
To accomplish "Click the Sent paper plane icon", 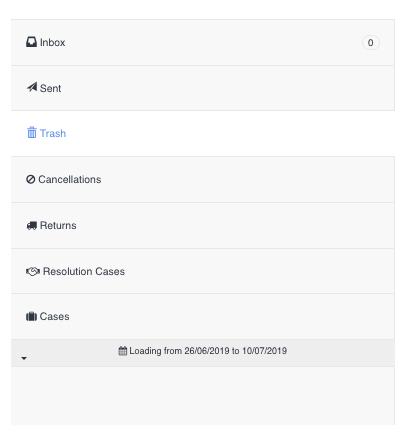I will tap(32, 87).
